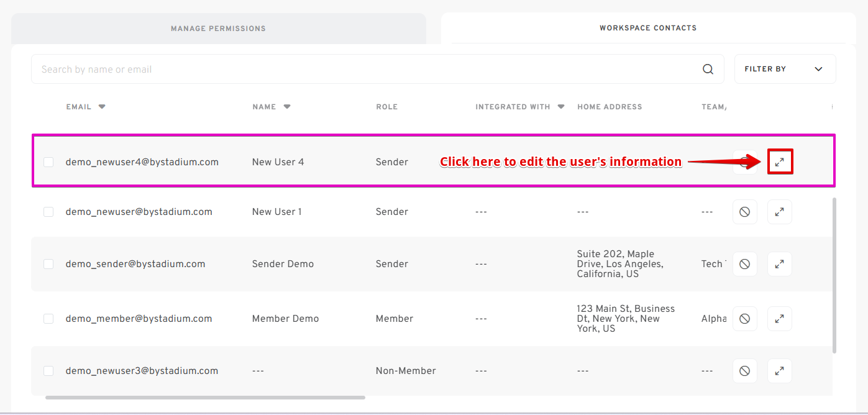Switch to the Manage Permissions tab
Viewport: 868px width, 415px height.
point(218,29)
